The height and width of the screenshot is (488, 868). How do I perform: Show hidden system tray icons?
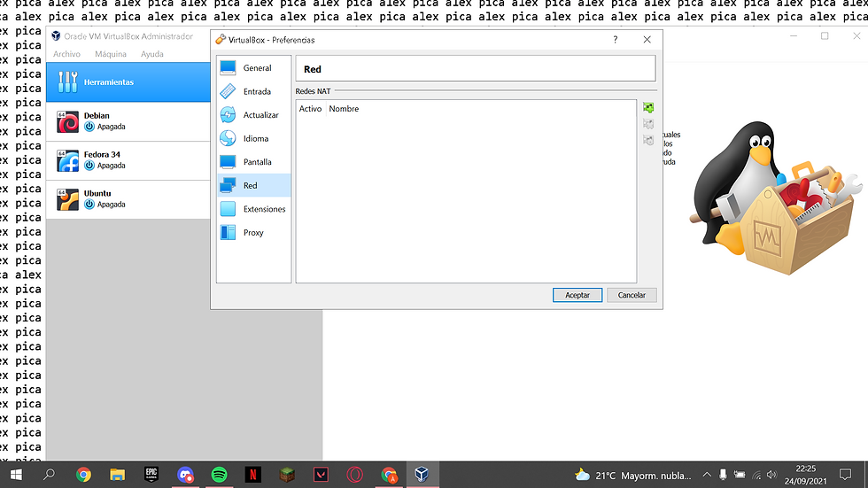[707, 475]
